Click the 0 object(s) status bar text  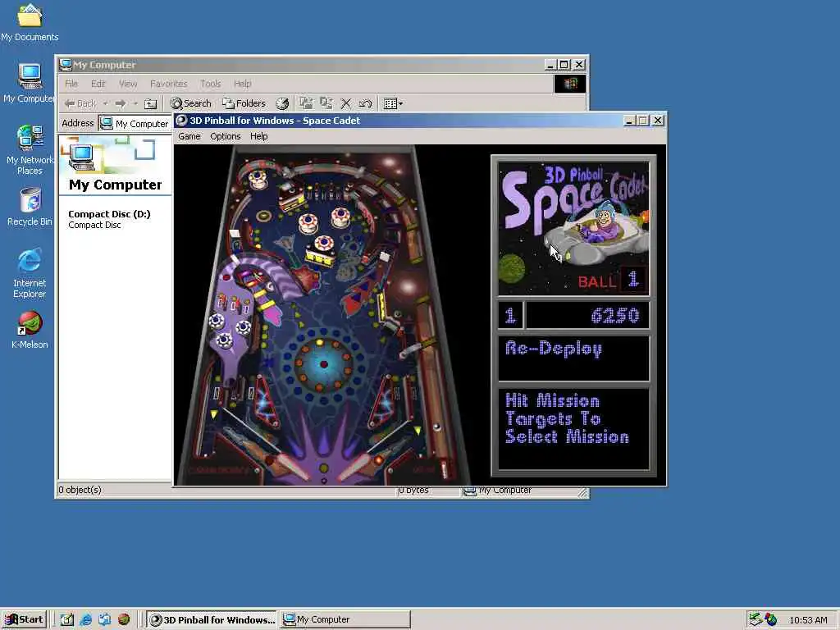pyautogui.click(x=80, y=490)
